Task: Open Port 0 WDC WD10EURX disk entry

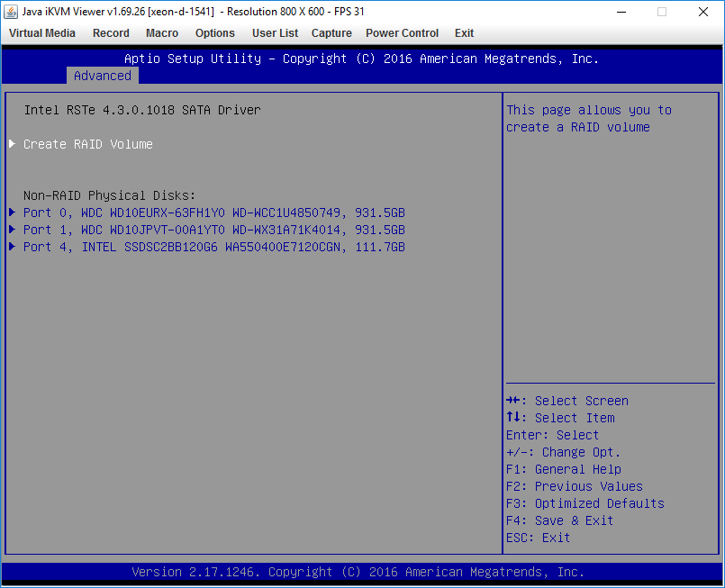Action: tap(214, 213)
